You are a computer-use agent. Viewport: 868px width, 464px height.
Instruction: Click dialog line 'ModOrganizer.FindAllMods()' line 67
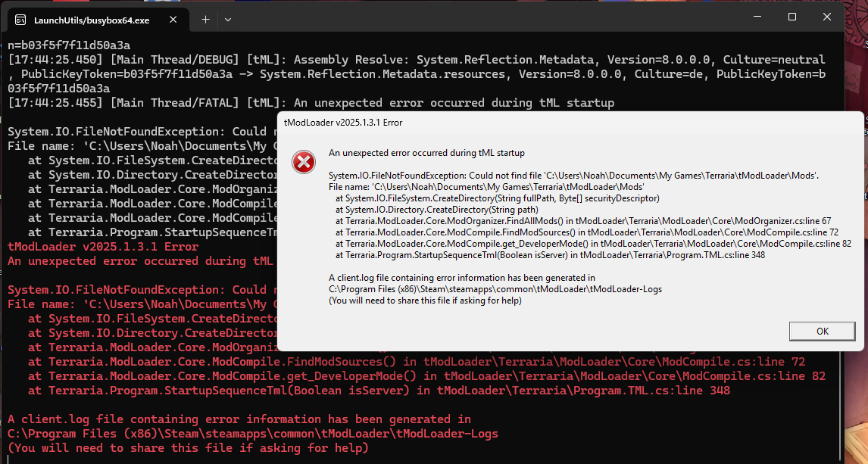pos(583,221)
